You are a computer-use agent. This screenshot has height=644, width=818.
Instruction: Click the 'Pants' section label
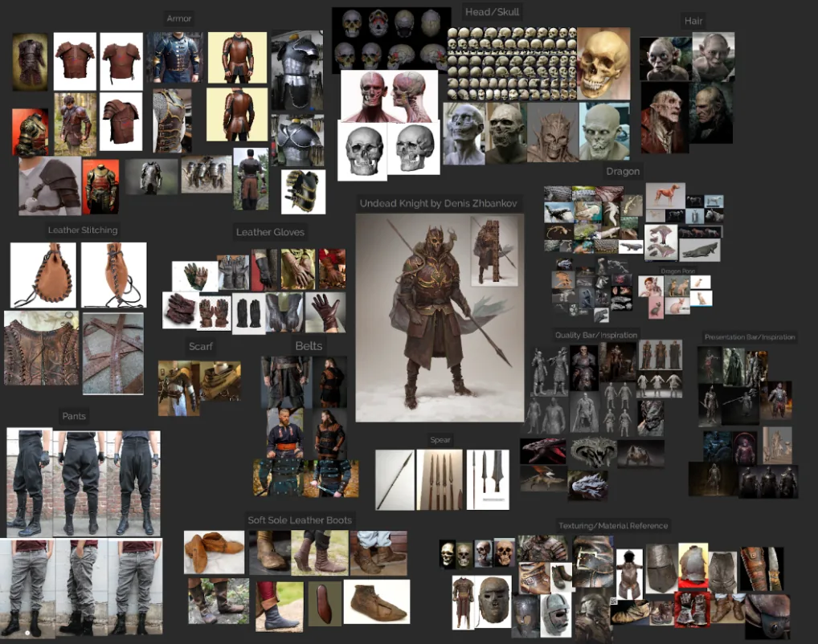coord(74,416)
